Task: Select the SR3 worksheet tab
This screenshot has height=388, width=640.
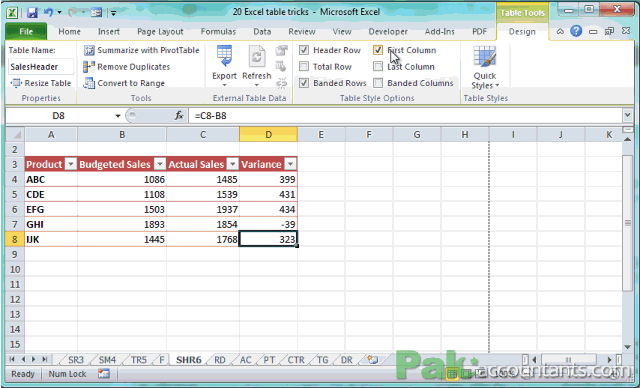Action: click(x=76, y=360)
